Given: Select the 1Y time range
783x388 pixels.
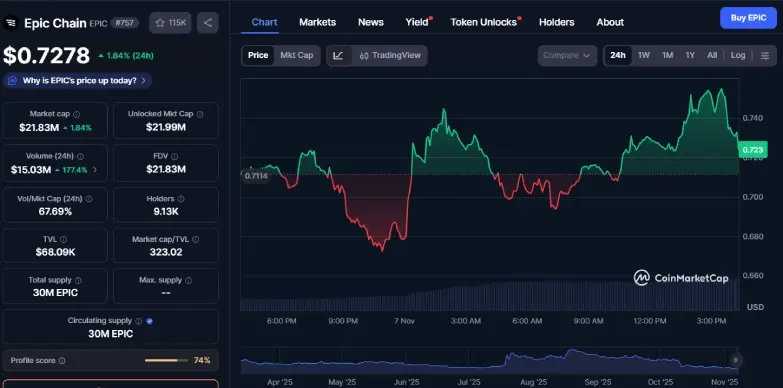Looking at the screenshot, I should click(x=690, y=55).
